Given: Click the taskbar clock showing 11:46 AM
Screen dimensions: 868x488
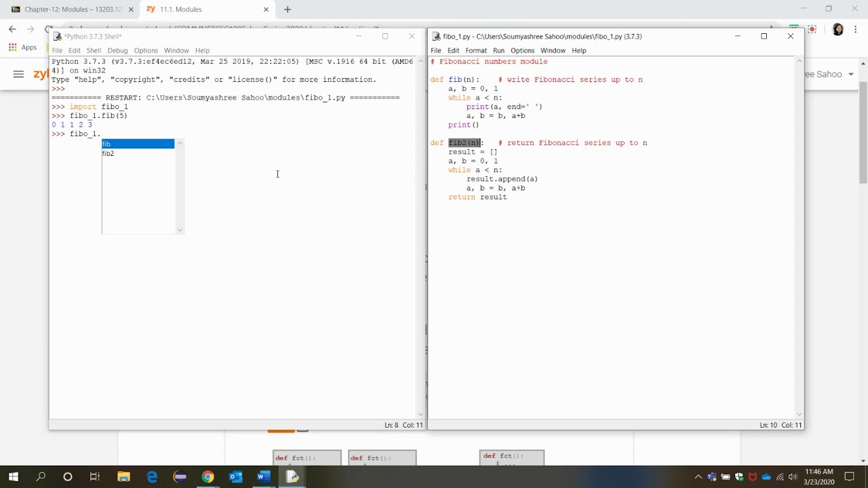Looking at the screenshot, I should tap(819, 477).
